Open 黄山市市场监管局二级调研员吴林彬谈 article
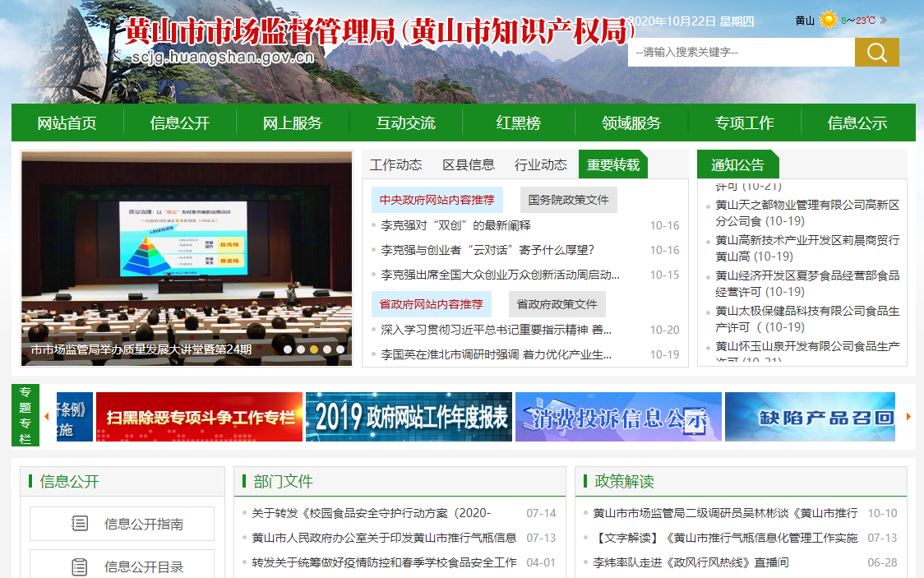 pos(725,513)
